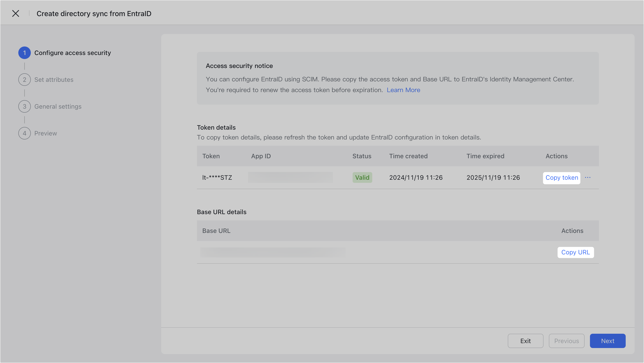The image size is (644, 363).
Task: Select step 2 Set attributes
Action: click(x=54, y=80)
